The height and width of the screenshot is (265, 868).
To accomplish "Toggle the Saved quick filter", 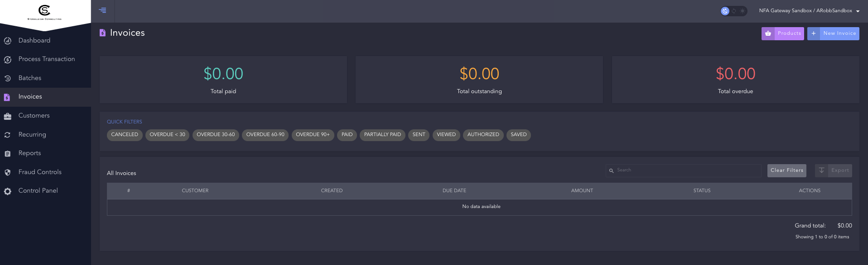I will [518, 135].
